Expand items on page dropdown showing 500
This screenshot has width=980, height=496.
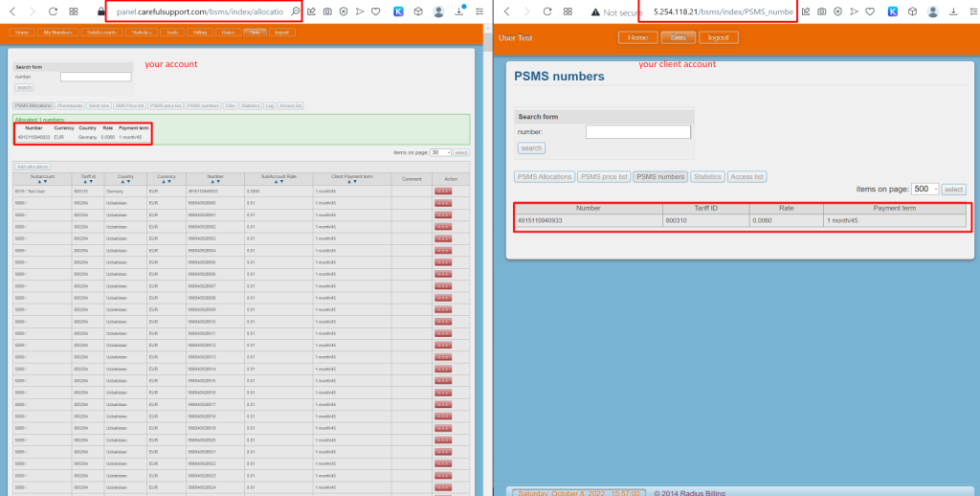(924, 190)
